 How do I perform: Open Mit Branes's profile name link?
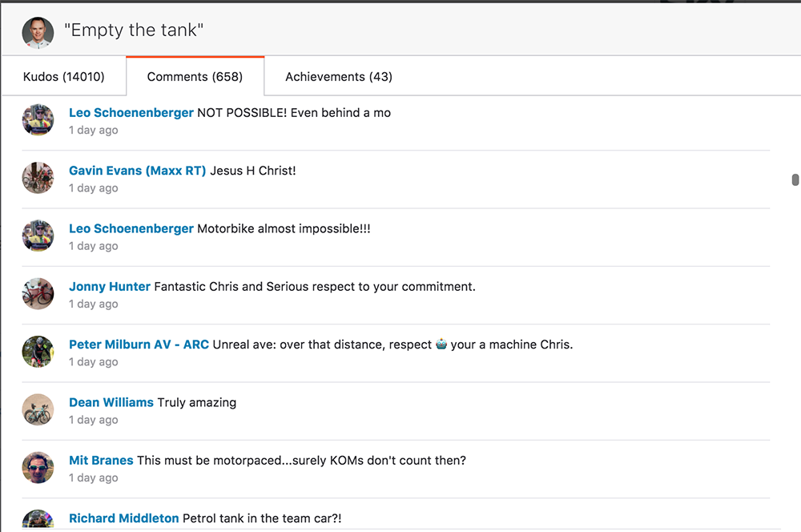click(x=101, y=461)
